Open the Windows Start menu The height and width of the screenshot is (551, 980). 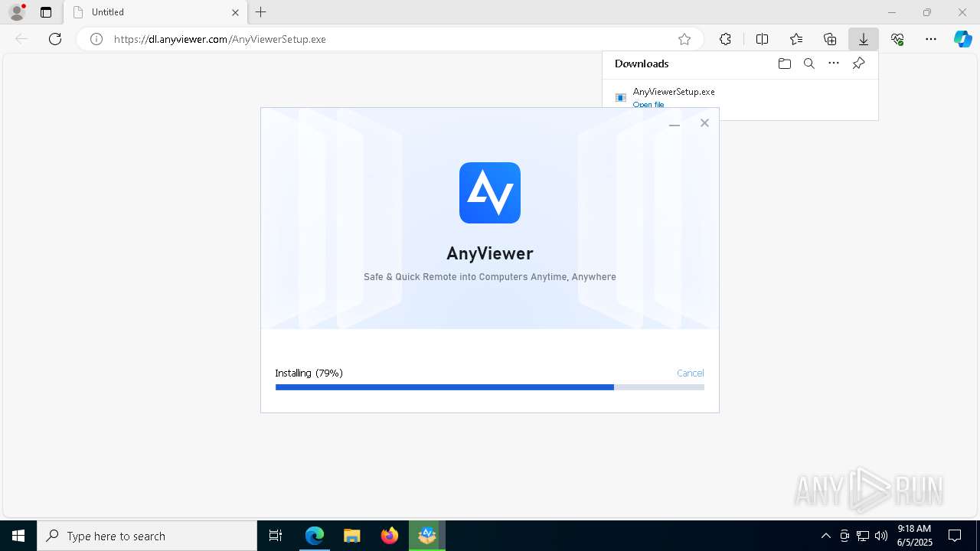pyautogui.click(x=18, y=536)
